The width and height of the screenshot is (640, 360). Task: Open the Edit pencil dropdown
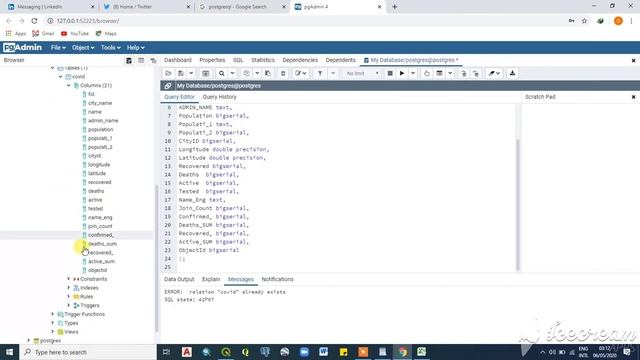point(301,73)
